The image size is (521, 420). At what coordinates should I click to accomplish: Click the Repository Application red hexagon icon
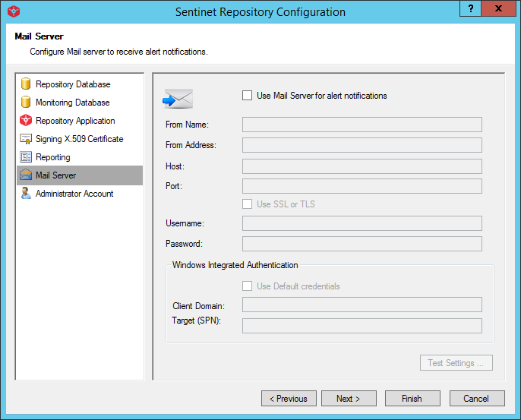coord(26,120)
